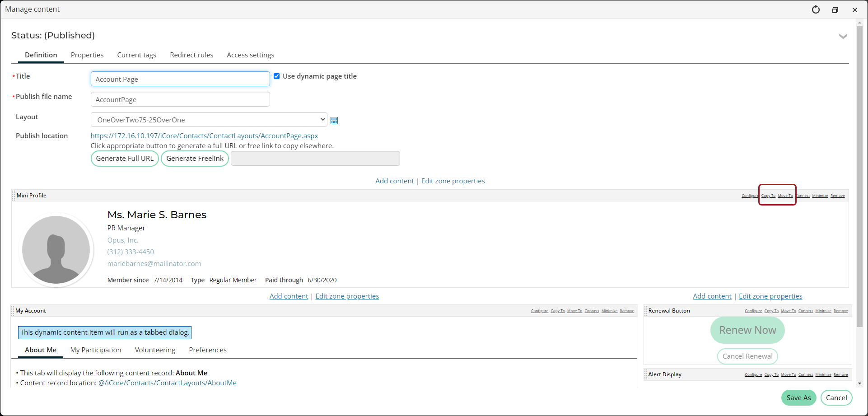Click the refresh icon in title bar
The image size is (868, 416).
coord(816,9)
